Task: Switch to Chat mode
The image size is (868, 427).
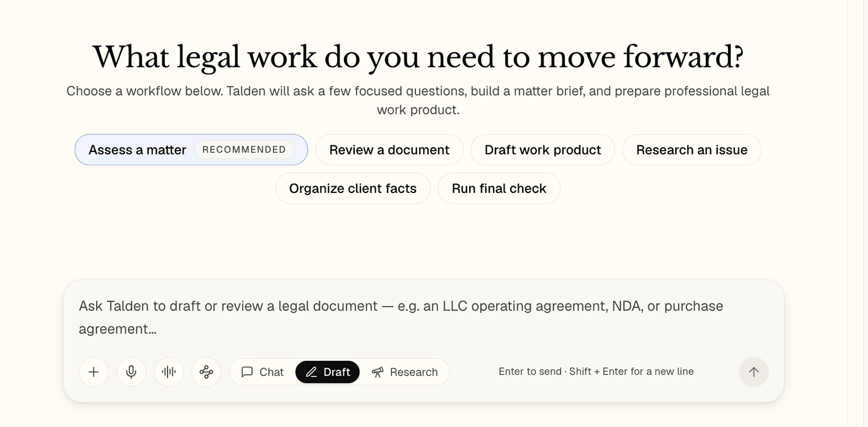Action: click(x=263, y=372)
